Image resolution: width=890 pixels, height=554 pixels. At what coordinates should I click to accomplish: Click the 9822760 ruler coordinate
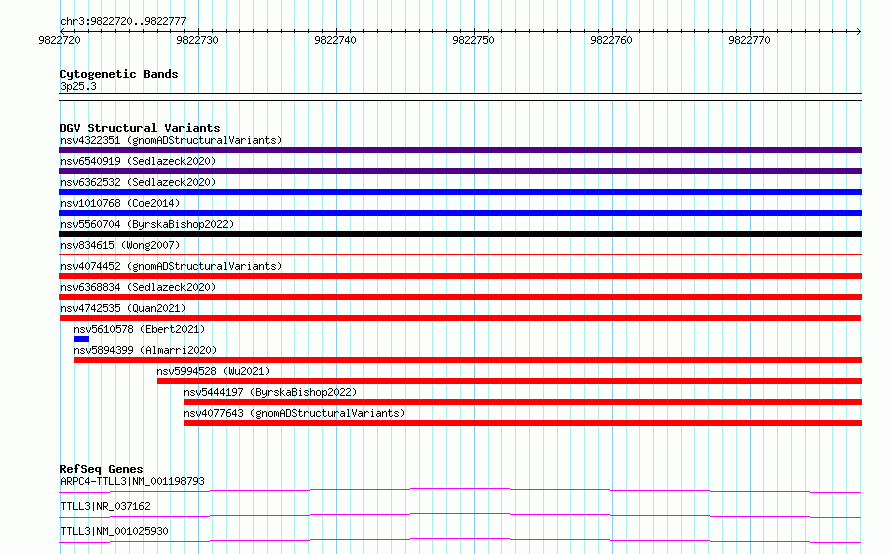pos(611,40)
